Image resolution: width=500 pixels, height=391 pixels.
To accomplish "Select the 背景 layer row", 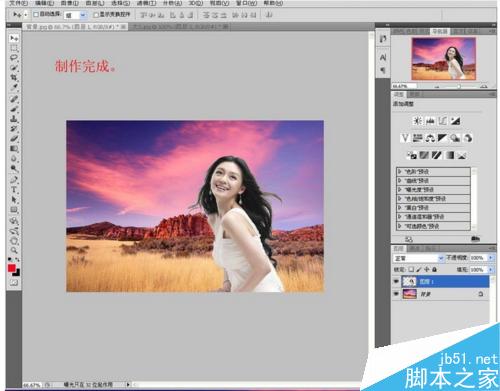I will 441,294.
